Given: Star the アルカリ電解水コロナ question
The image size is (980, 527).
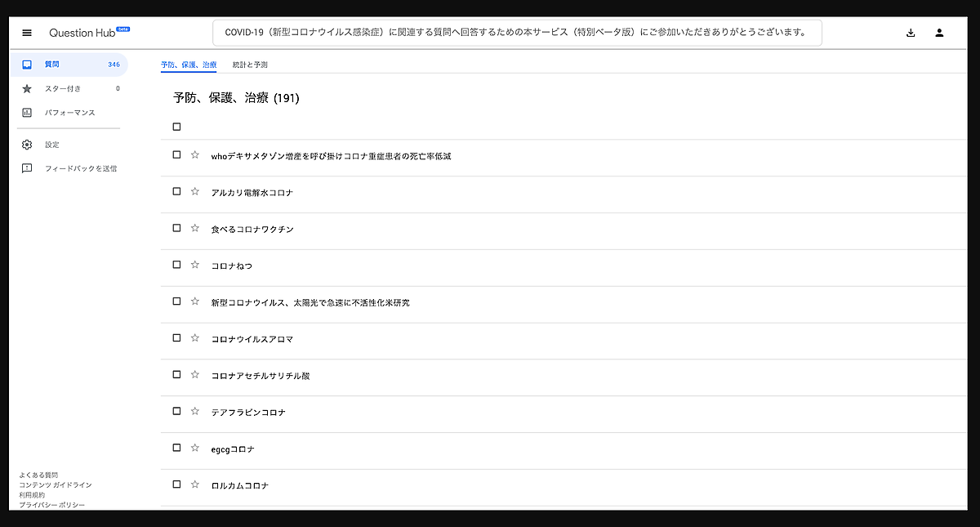Looking at the screenshot, I should pos(194,191).
